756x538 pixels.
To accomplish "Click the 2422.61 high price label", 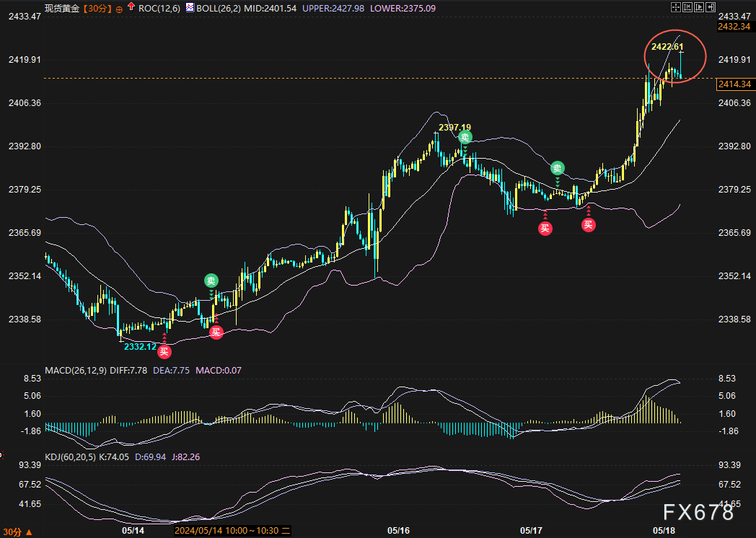I will (667, 47).
